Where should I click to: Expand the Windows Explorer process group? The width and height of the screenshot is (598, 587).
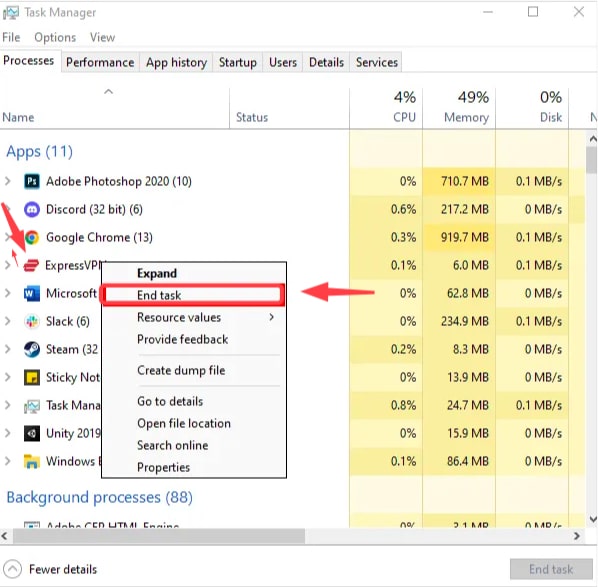(x=8, y=462)
